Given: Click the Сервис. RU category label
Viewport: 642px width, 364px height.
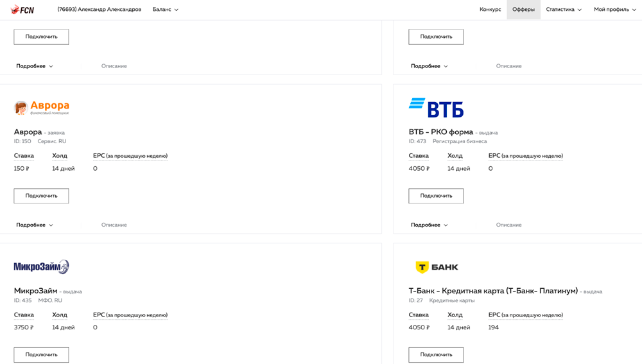Looking at the screenshot, I should [x=52, y=141].
